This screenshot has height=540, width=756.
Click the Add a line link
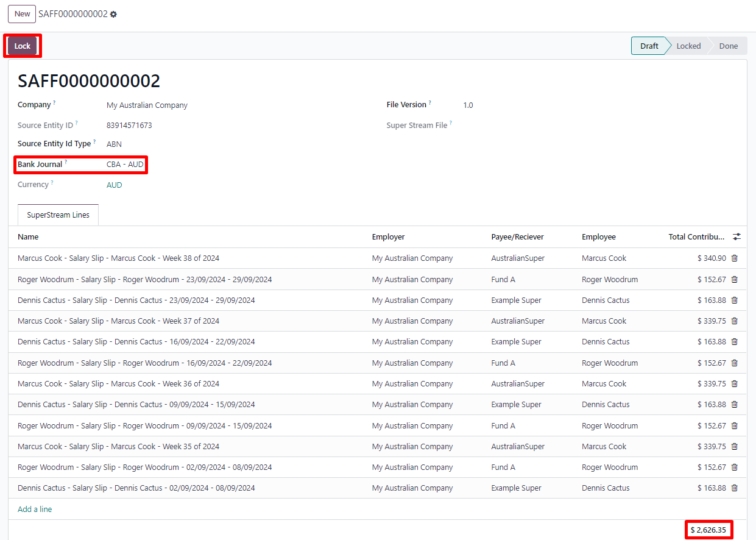[35, 510]
